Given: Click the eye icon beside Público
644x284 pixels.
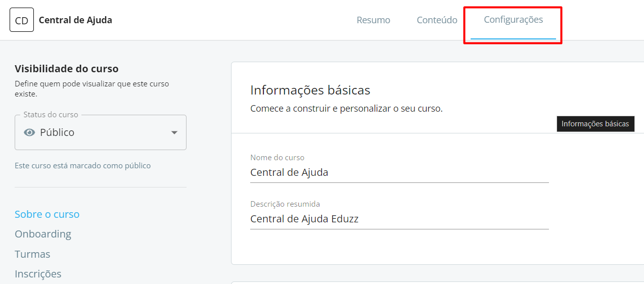Looking at the screenshot, I should 30,132.
